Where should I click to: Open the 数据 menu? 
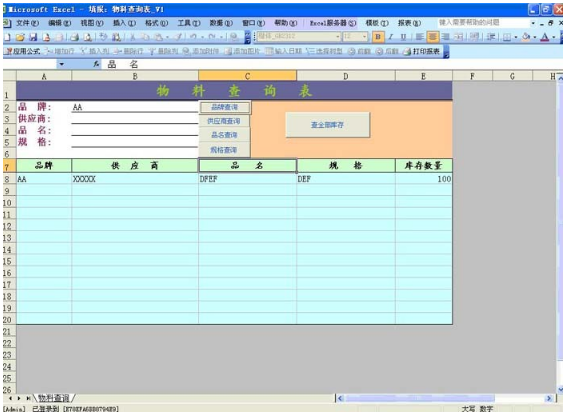point(221,23)
